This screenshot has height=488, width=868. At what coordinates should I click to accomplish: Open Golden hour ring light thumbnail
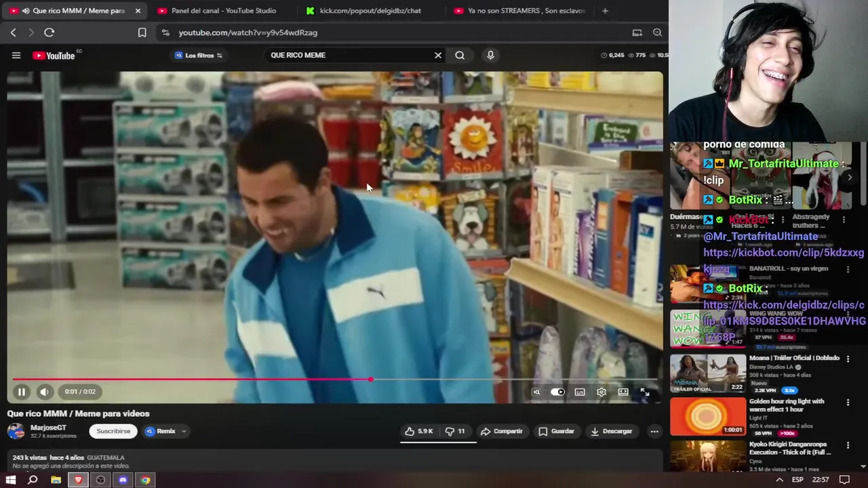(708, 416)
